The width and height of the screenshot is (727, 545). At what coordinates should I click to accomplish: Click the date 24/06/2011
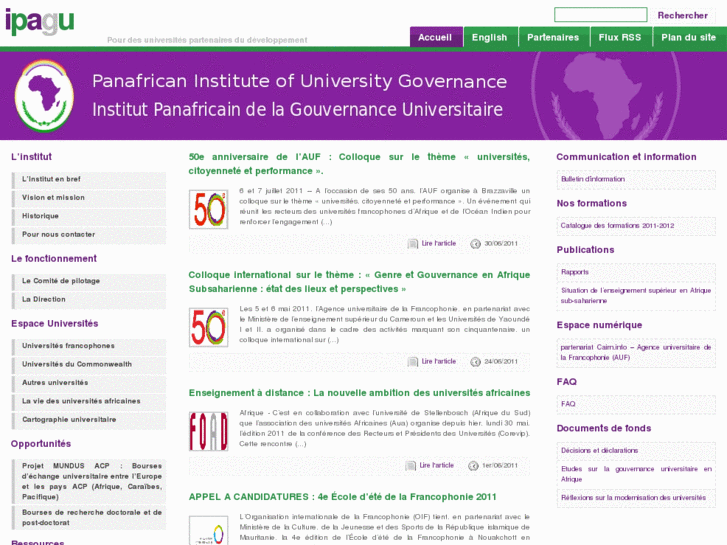501,361
